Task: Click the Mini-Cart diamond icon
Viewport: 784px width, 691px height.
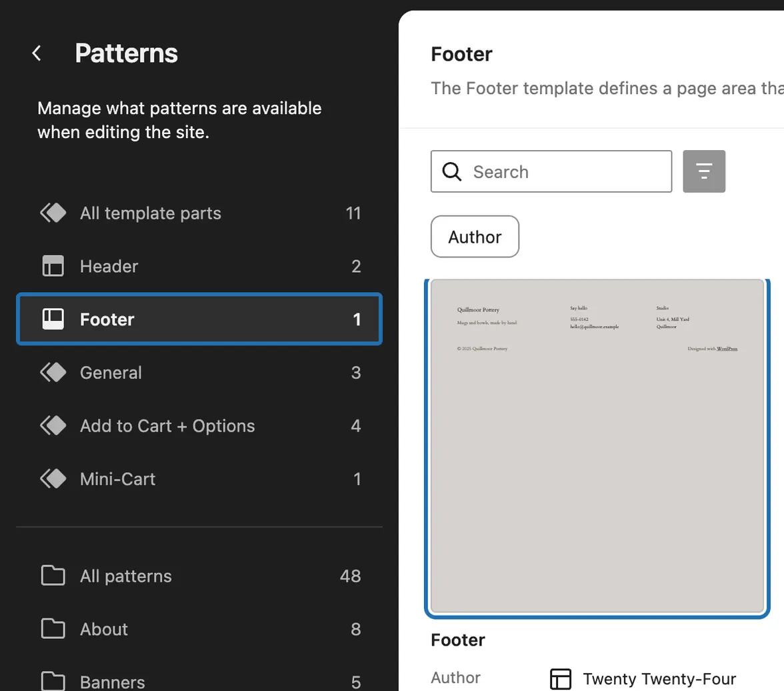Action: tap(53, 478)
